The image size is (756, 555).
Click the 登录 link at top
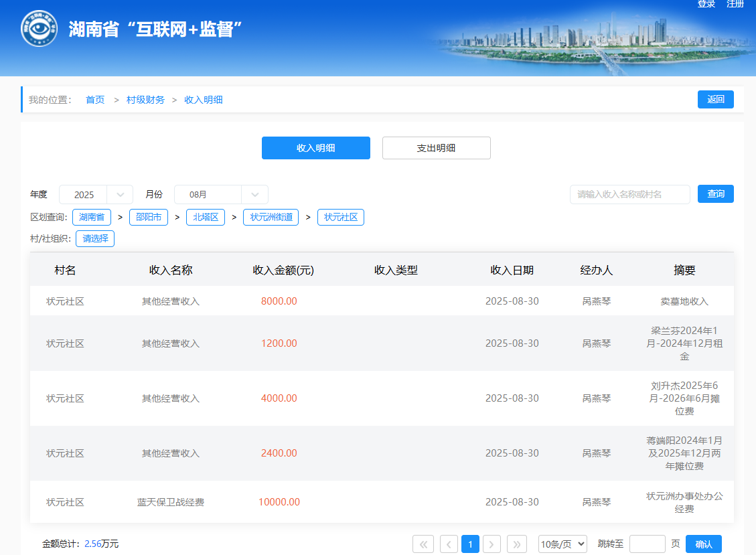pos(706,4)
